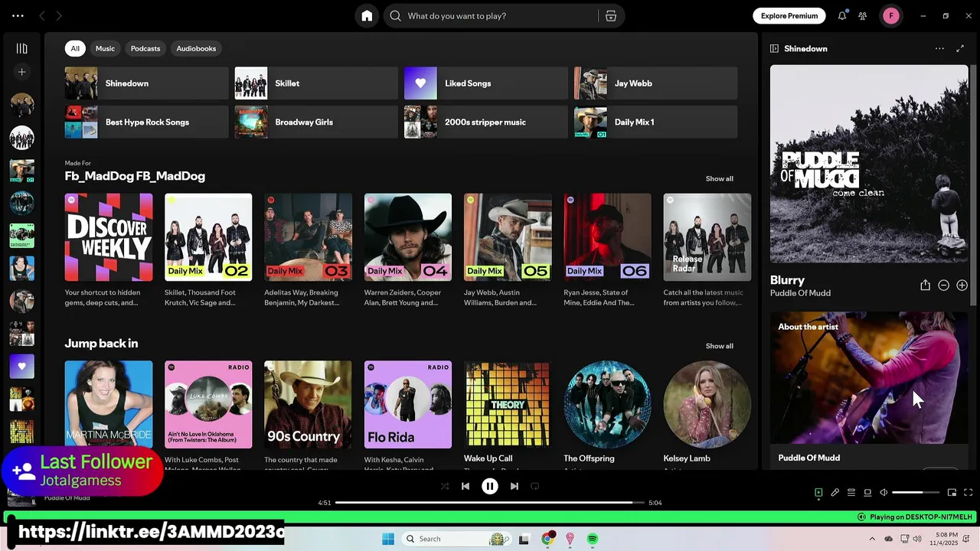Open Daily Mix 05 cover
Image resolution: width=980 pixels, height=551 pixels.
tap(508, 237)
